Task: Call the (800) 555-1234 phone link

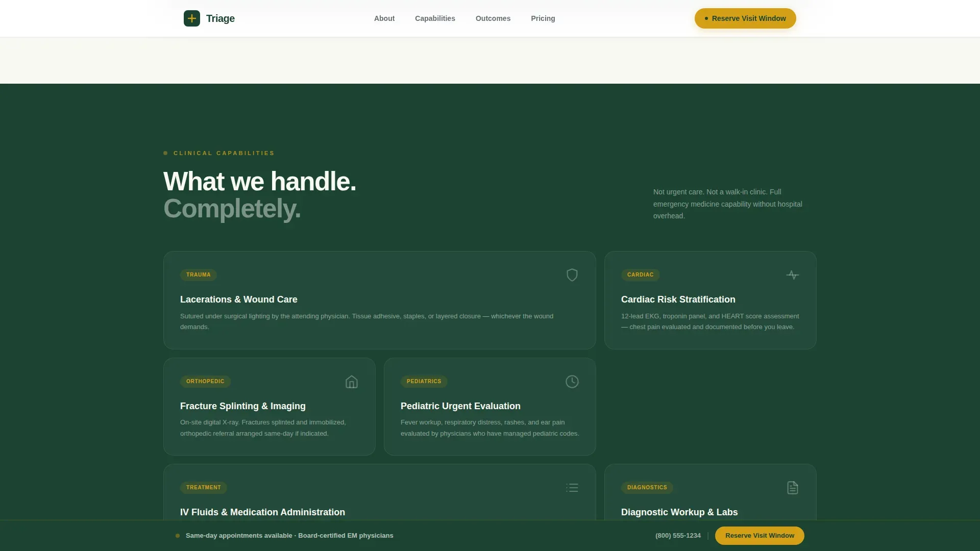Action: point(678,536)
